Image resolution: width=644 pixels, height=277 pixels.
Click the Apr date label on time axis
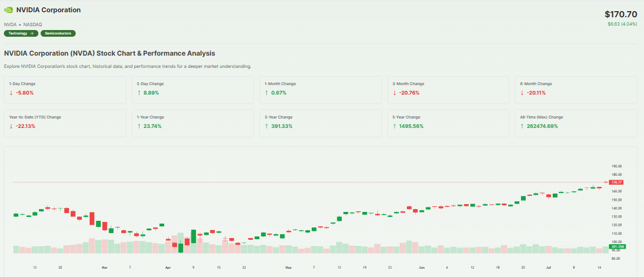168,267
